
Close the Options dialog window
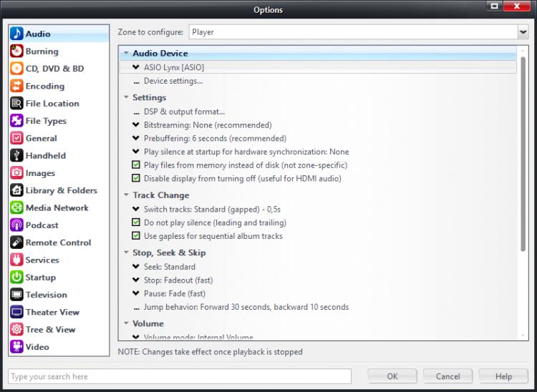click(517, 6)
